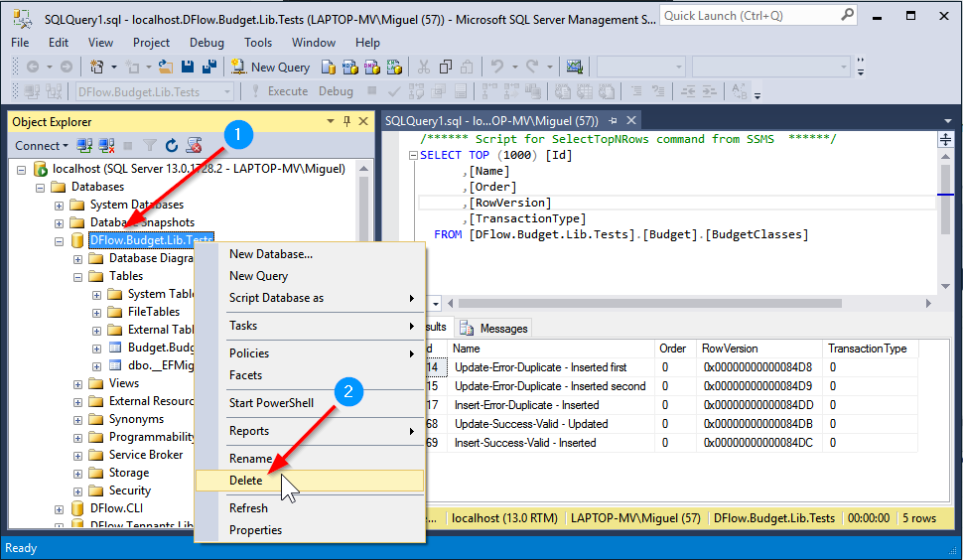This screenshot has height=560, width=963.
Task: Click the Database Engine Query icon
Action: 329,67
